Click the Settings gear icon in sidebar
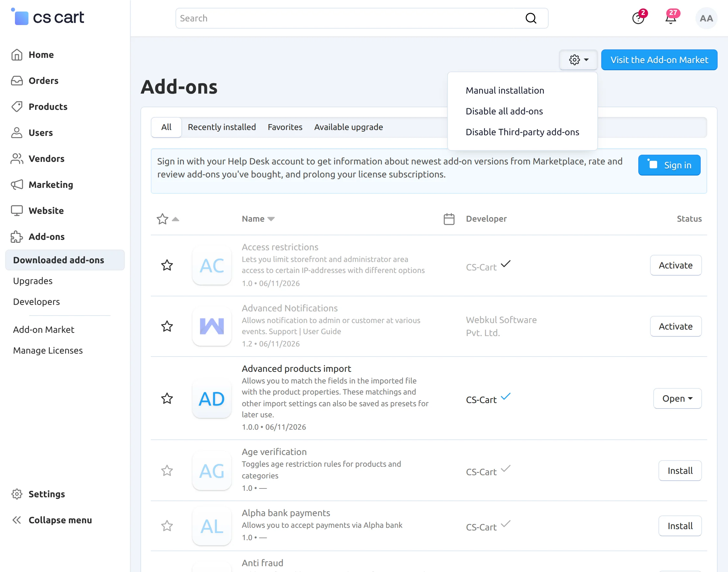 click(17, 494)
